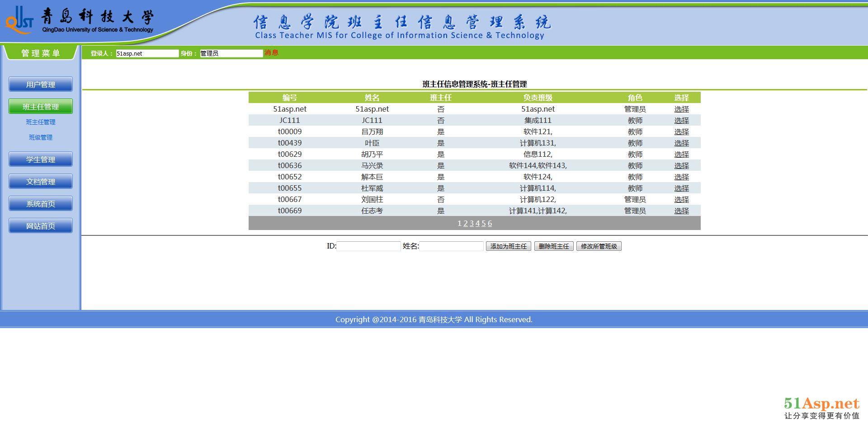This screenshot has width=868, height=427.
Task: Go to 网站首页
Action: click(x=41, y=226)
